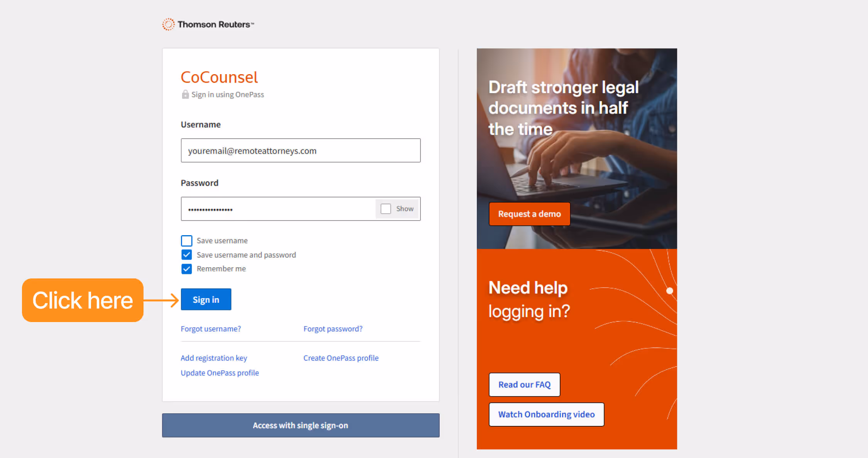Open the Read our FAQ page

pyautogui.click(x=524, y=384)
